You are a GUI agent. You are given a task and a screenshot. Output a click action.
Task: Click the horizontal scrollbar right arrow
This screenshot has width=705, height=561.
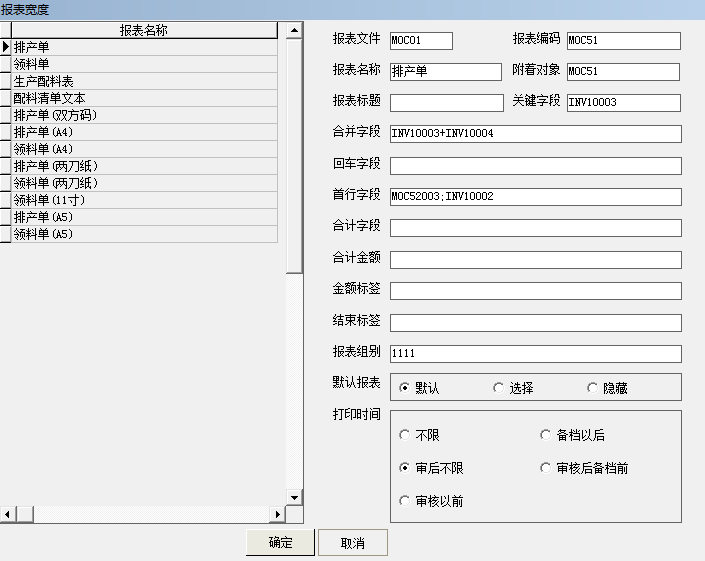click(279, 514)
